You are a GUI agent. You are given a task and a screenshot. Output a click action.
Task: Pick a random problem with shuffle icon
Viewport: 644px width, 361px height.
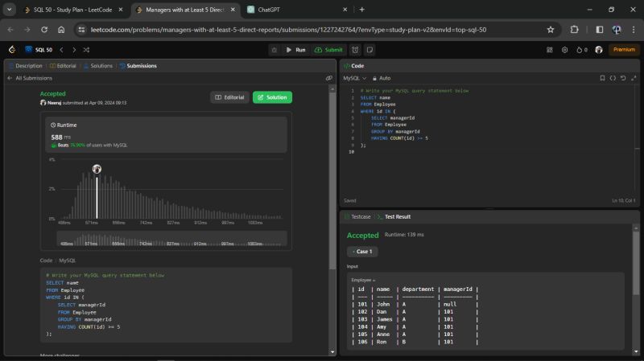click(86, 49)
